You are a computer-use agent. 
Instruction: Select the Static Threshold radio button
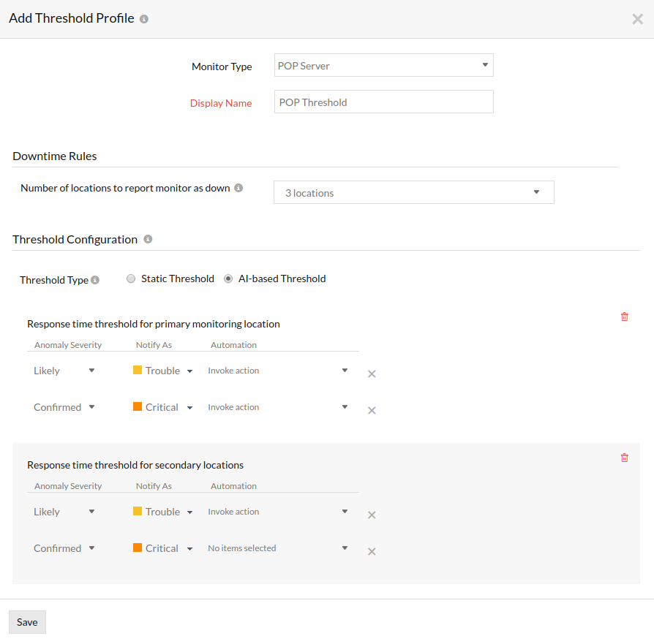click(x=131, y=279)
